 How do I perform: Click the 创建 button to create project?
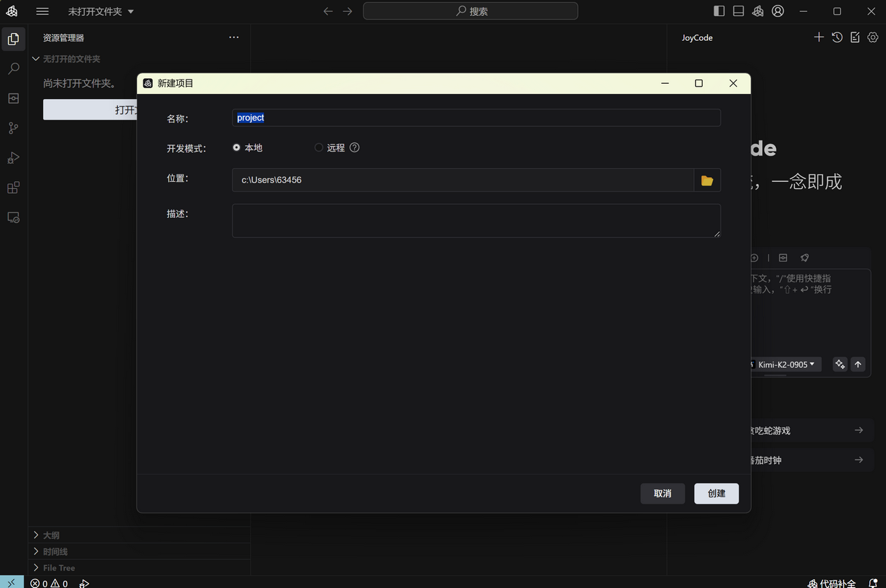[x=716, y=493]
